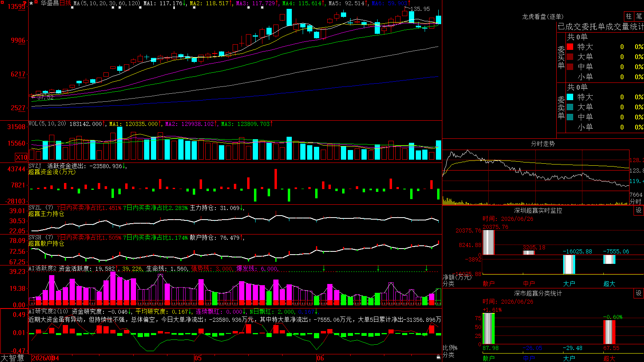This screenshot has height=362, width=644.
Task: Click the AI活跃度2 indicator name
Action: (x=43, y=268)
